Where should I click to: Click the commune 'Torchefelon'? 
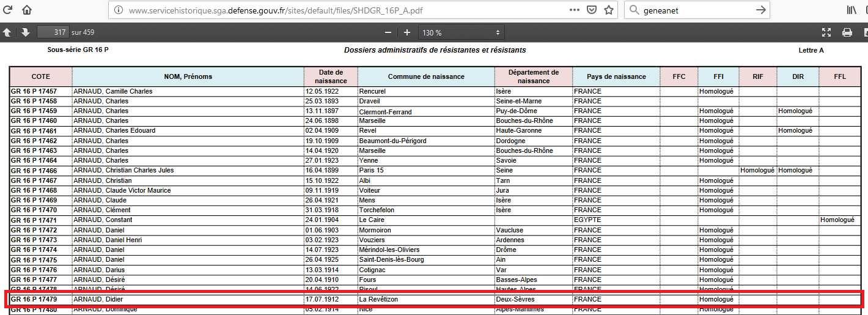click(377, 210)
